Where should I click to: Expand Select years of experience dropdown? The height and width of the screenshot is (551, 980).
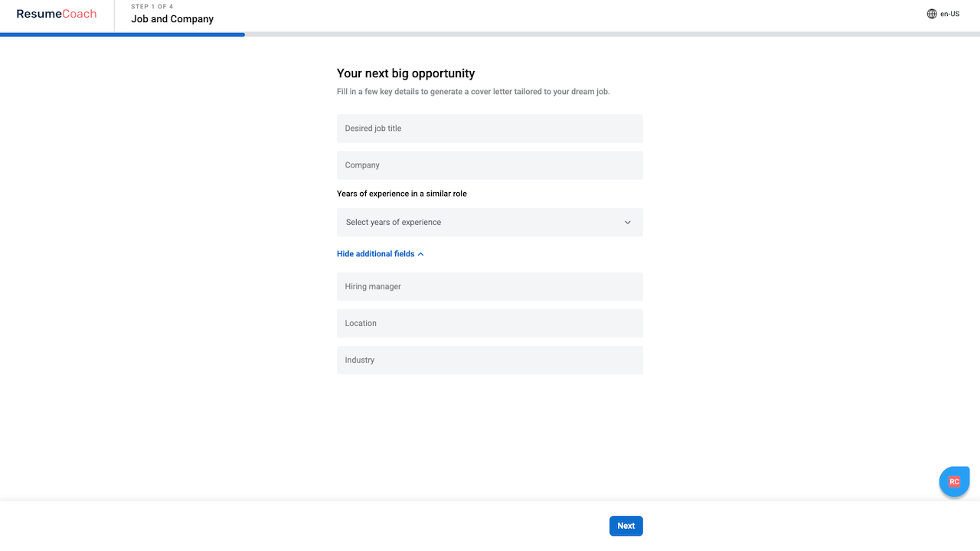coord(489,223)
